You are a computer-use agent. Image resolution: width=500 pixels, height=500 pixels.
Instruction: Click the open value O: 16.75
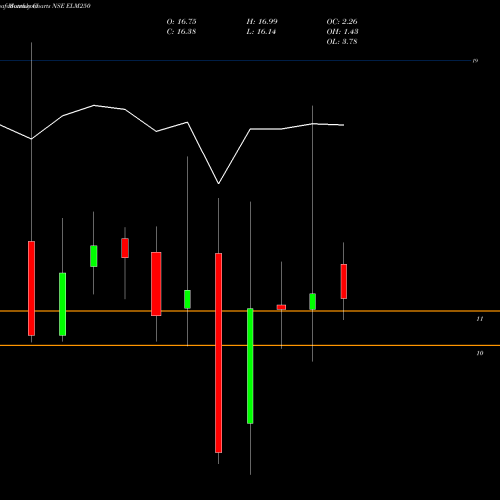[x=181, y=22]
